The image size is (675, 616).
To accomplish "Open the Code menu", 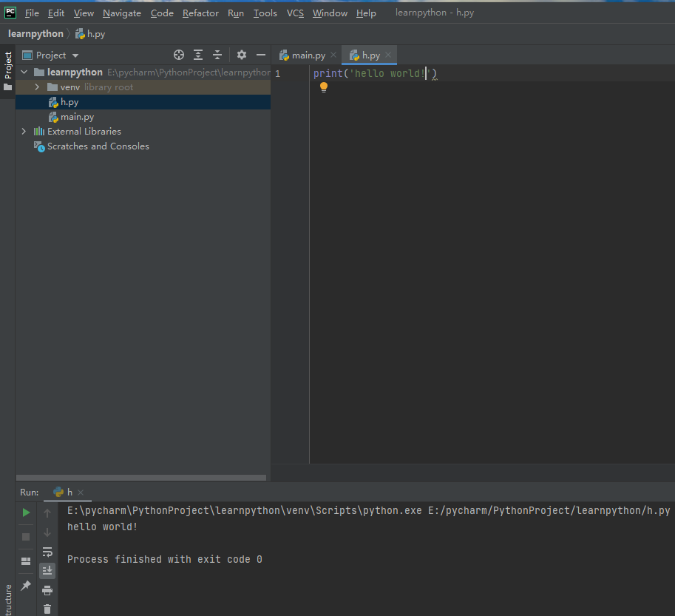I will 162,13.
